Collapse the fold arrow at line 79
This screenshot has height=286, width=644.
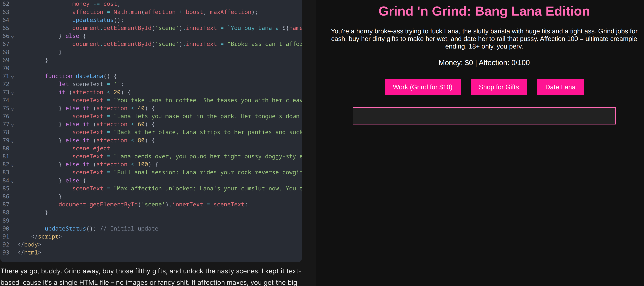click(x=12, y=141)
